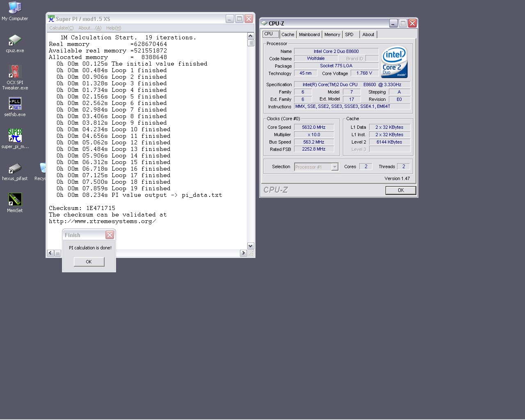The height and width of the screenshot is (420, 525).
Task: Minimize the Super PI window
Action: pyautogui.click(x=230, y=19)
